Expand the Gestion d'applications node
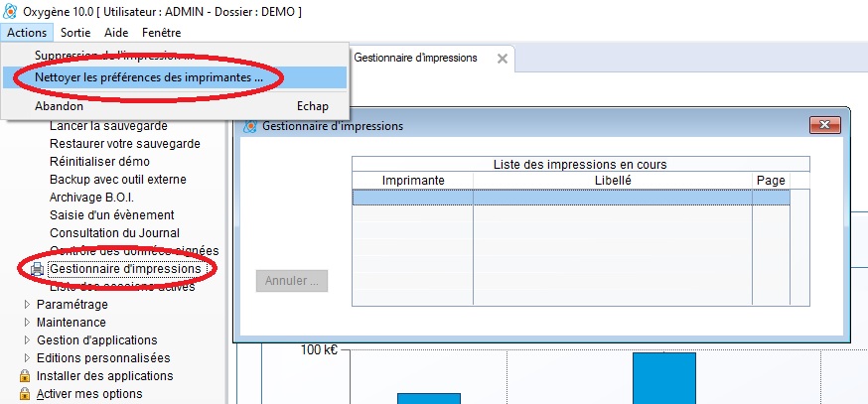868x404 pixels. (x=27, y=340)
